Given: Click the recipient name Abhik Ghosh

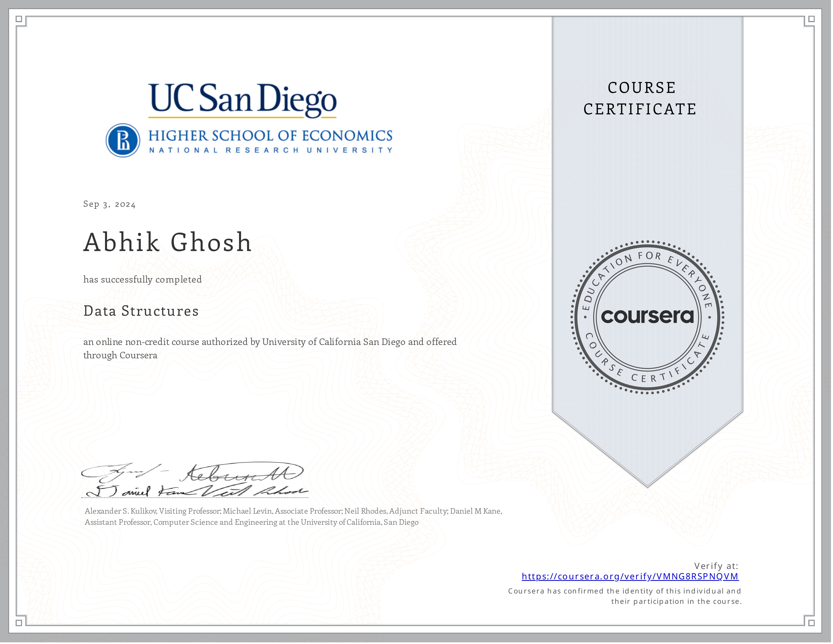Looking at the screenshot, I should 167,242.
